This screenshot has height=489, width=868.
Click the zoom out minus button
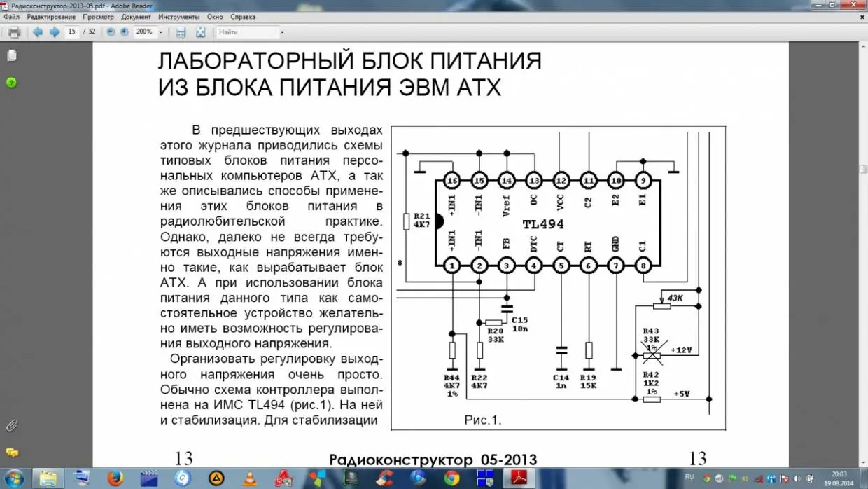click(111, 32)
